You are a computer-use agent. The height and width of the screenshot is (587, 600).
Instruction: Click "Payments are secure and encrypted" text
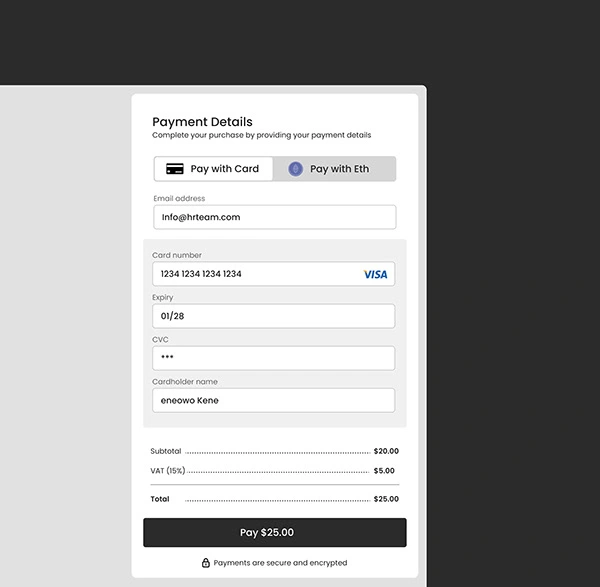click(280, 563)
